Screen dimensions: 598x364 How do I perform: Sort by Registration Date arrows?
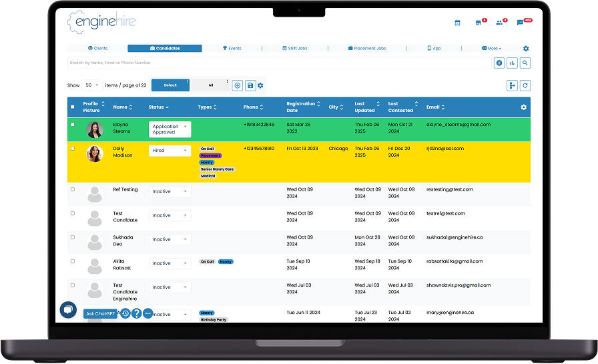(x=318, y=103)
